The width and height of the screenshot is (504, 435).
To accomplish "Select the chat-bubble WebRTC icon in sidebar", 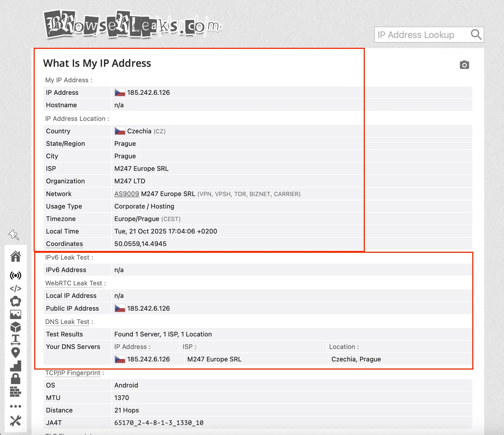I will point(16,301).
